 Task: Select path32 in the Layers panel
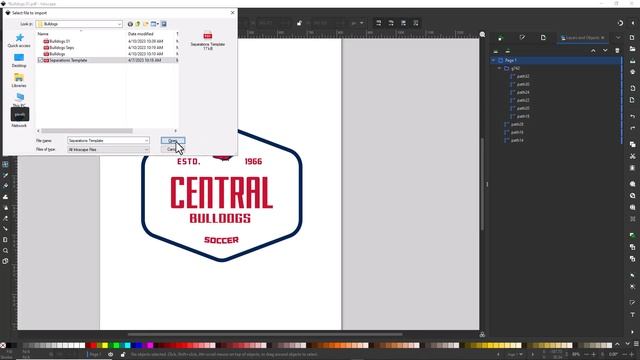[x=523, y=76]
